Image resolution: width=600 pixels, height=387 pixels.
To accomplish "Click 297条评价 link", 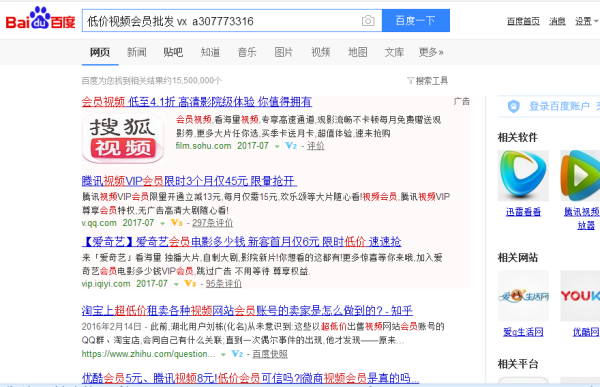I will pyautogui.click(x=212, y=223).
